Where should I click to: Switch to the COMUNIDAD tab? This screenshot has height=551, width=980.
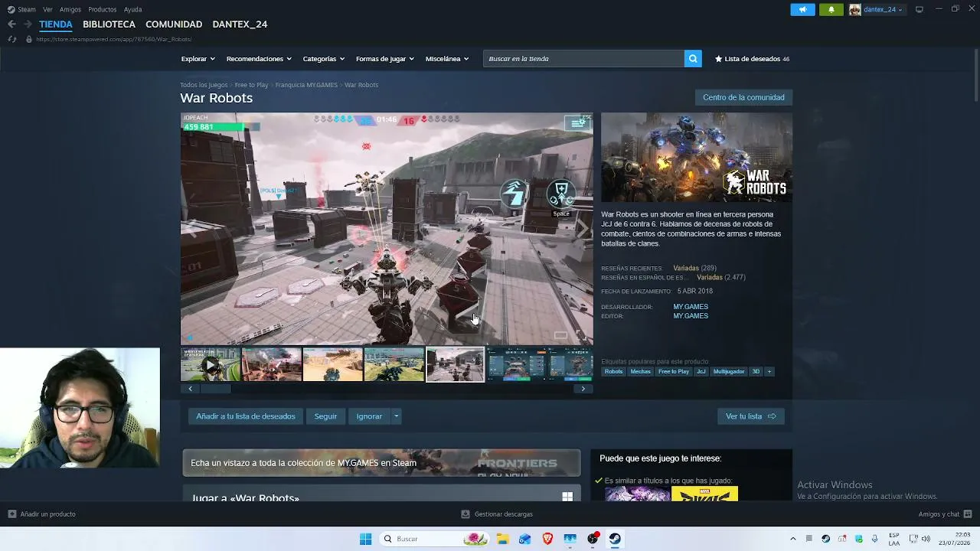(x=174, y=24)
